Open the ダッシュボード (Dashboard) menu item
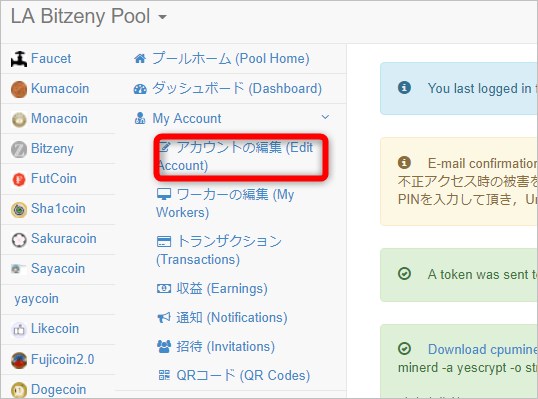538x399 pixels. pyautogui.click(x=237, y=89)
